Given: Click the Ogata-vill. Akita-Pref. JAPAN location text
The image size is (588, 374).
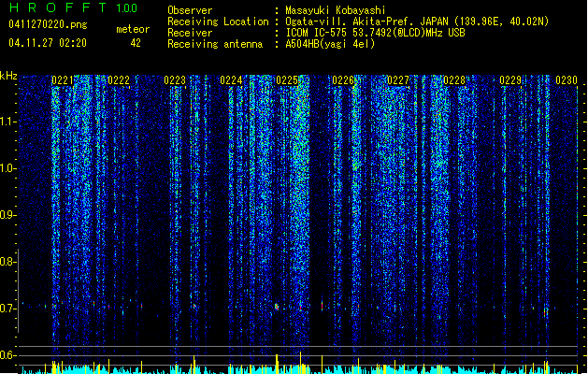Looking at the screenshot, I should [x=417, y=22].
